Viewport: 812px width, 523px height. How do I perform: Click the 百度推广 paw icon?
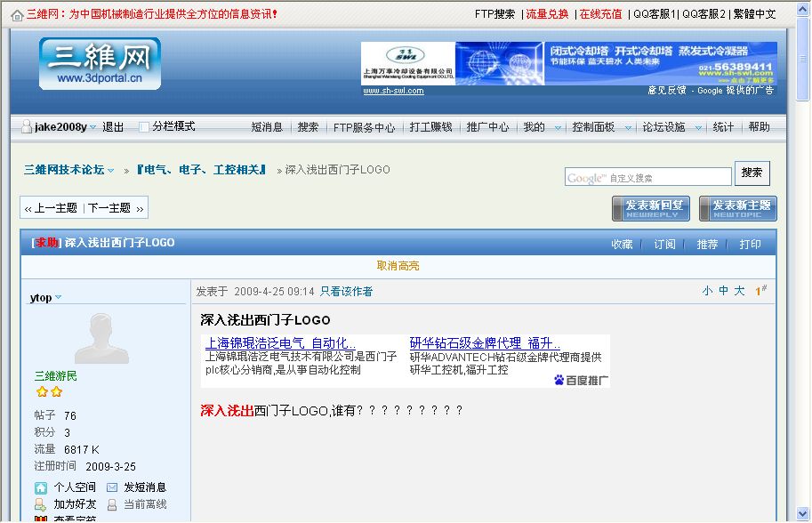coord(559,380)
